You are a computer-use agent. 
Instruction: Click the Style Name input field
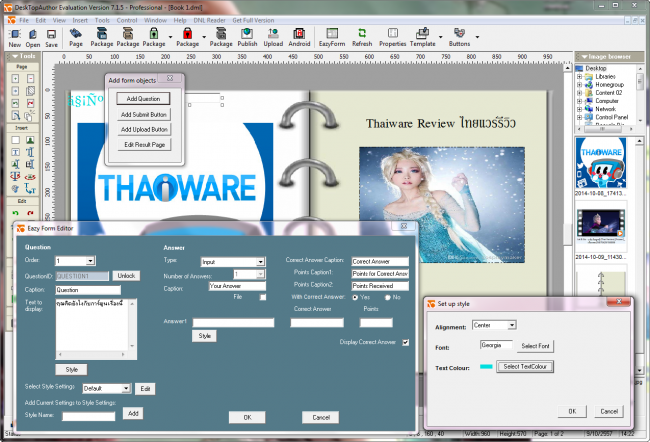(x=88, y=416)
